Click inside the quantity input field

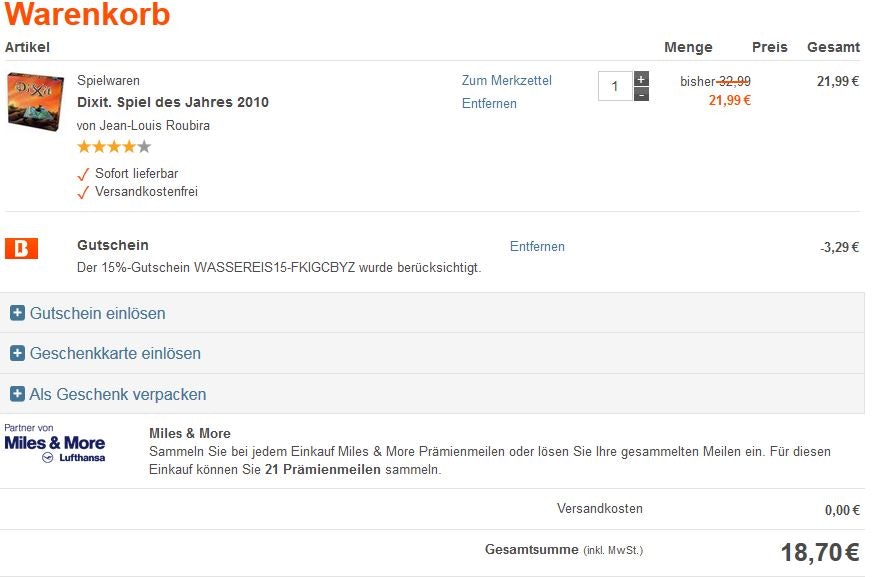[615, 84]
